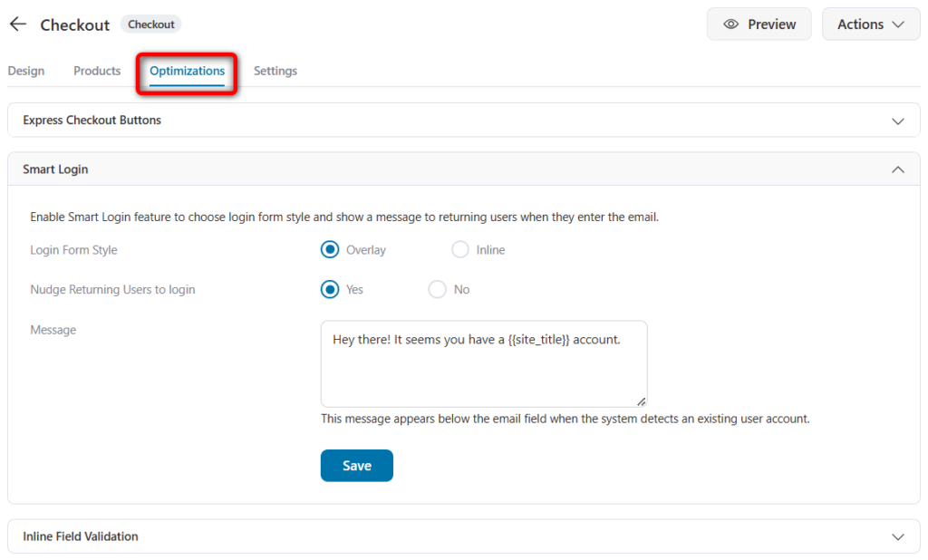Expand Express Checkout Buttons chevron
928x560 pixels.
click(x=898, y=121)
